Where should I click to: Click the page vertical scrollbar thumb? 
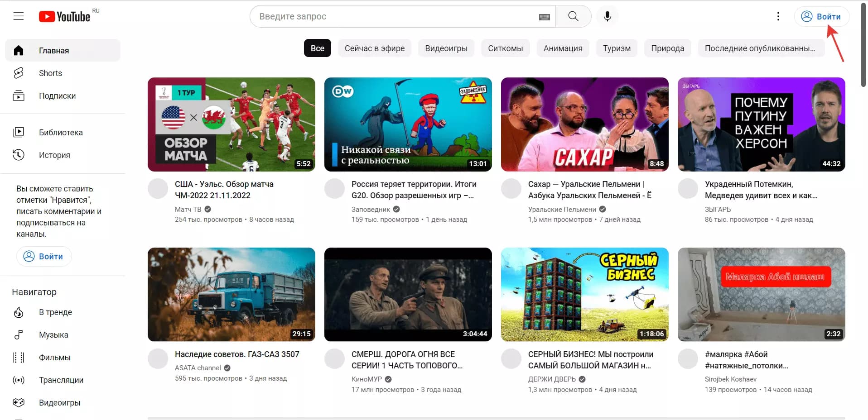point(864,44)
